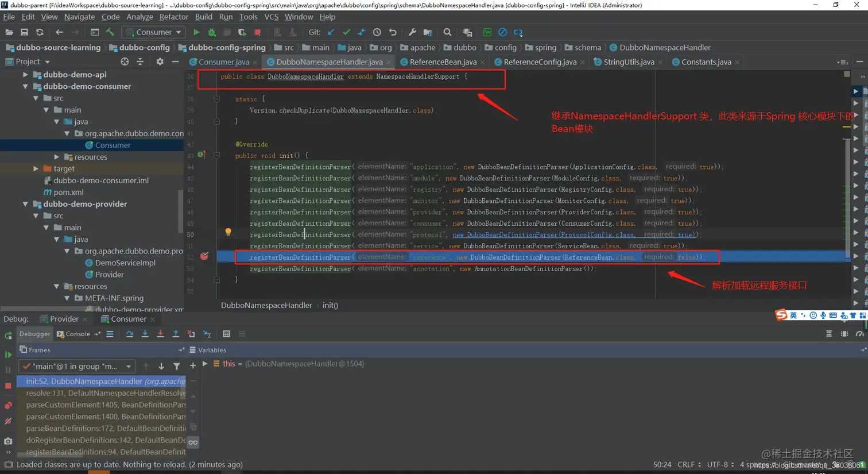
Task: Click Git Commit green checkmark icon
Action: tap(346, 32)
